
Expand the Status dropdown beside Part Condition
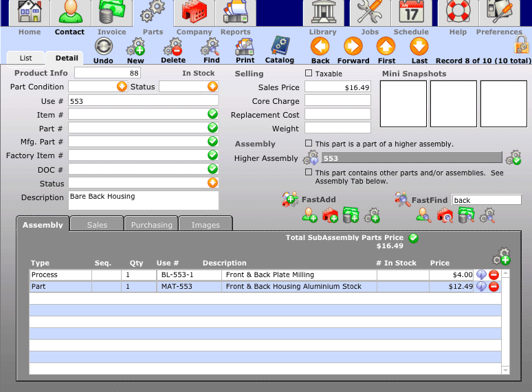click(x=212, y=87)
